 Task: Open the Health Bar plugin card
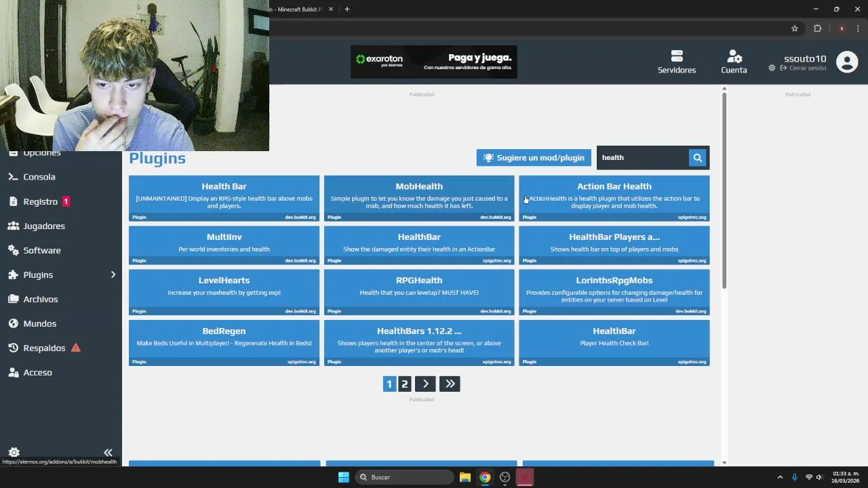point(224,199)
